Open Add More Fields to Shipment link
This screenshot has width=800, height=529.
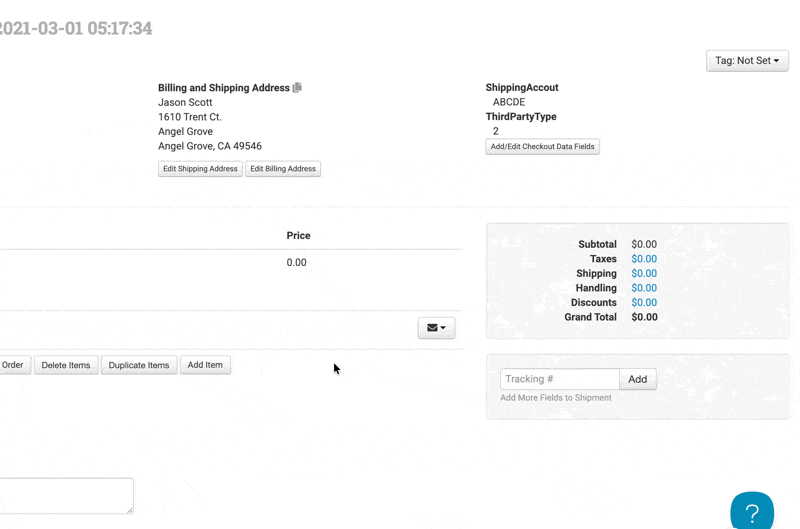coord(555,398)
